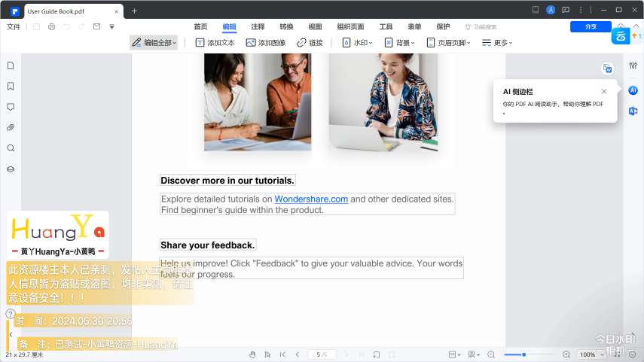Click the zoom out magnifier button
The width and height of the screenshot is (644, 362).
coord(491,354)
